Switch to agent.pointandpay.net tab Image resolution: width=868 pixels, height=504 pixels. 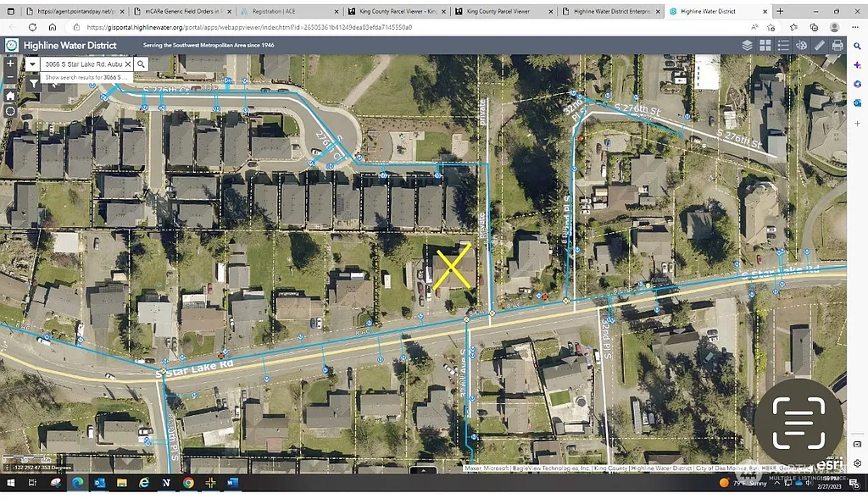point(75,11)
